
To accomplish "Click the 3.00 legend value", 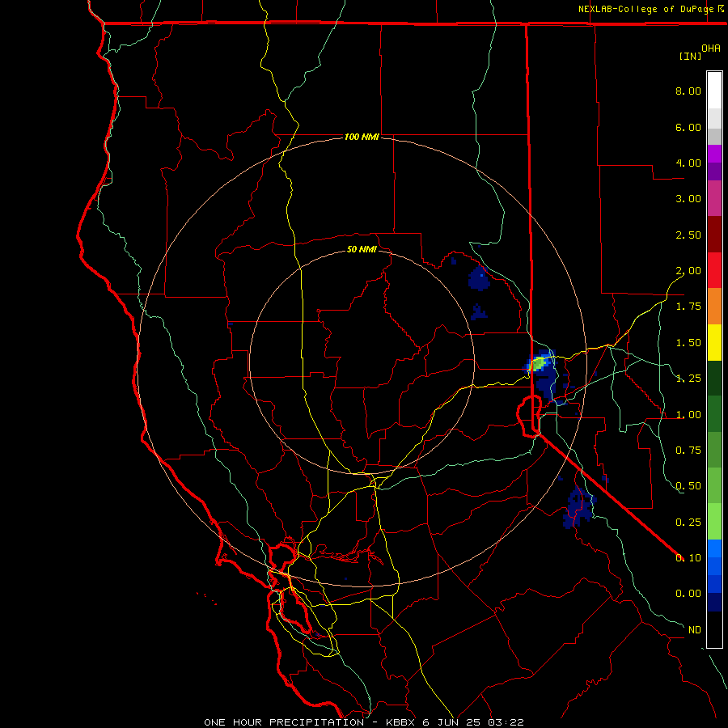I will pos(688,199).
